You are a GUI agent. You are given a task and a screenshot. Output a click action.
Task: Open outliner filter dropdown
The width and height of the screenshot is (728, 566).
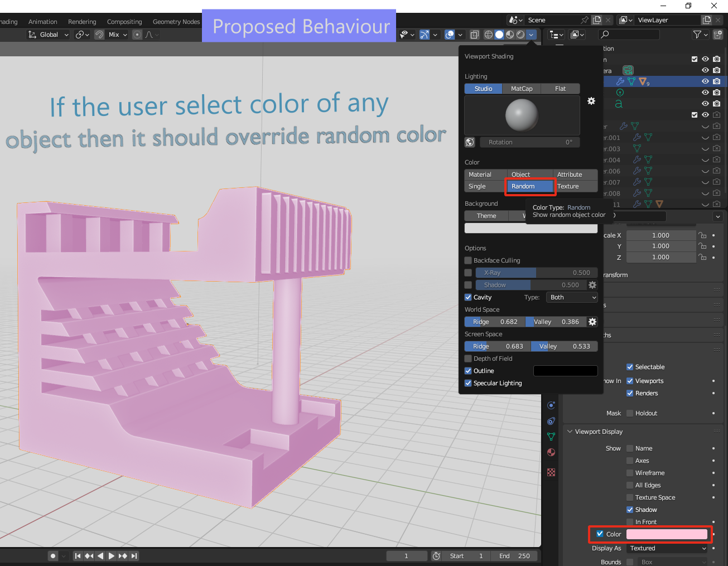pos(700,35)
